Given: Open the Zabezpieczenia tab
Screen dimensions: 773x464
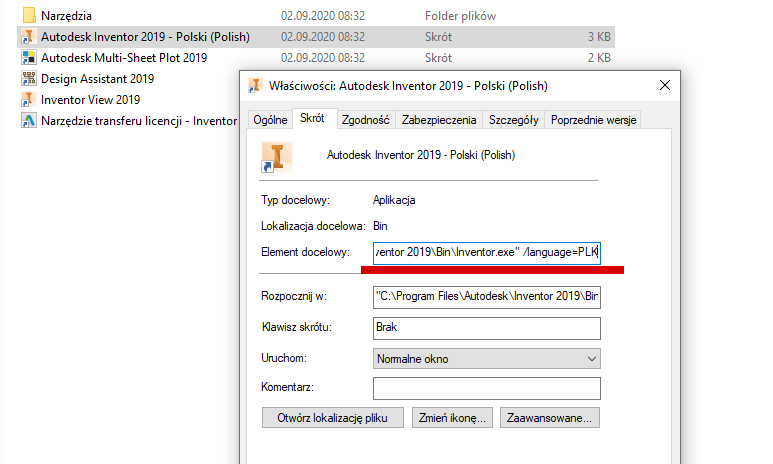Looking at the screenshot, I should [x=439, y=120].
